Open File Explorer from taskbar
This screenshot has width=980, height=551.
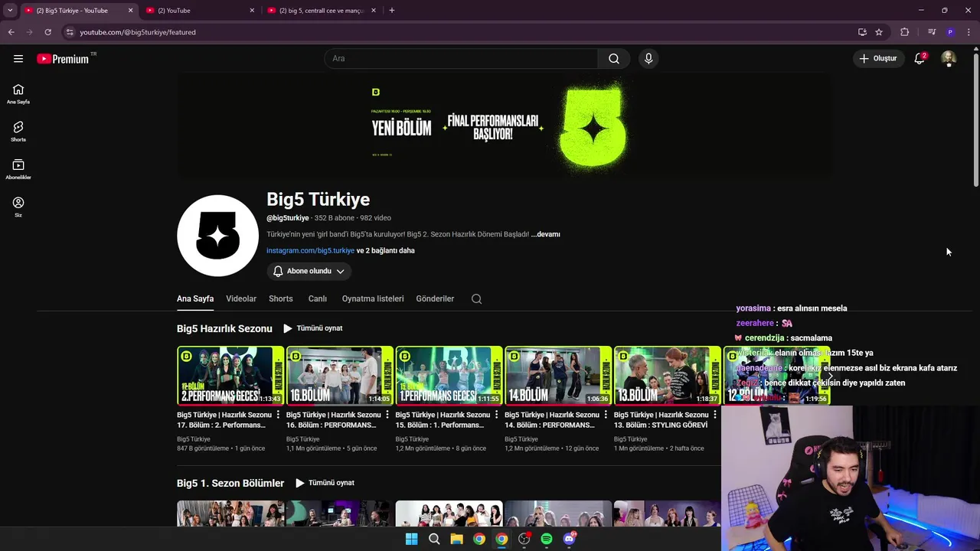pos(456,539)
